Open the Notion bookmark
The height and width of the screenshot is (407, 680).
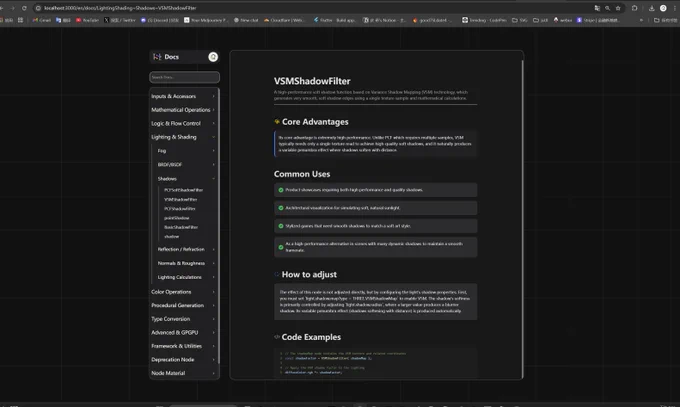(384, 20)
